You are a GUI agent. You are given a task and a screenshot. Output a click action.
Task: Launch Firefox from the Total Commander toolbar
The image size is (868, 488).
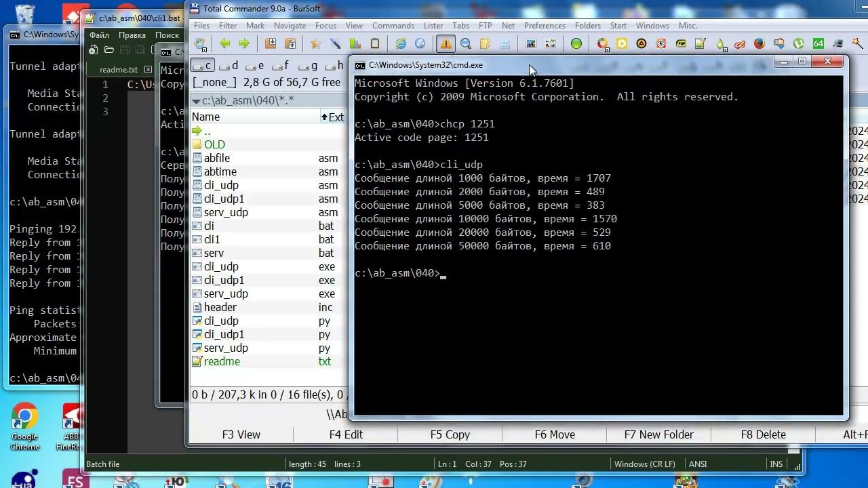click(x=759, y=43)
